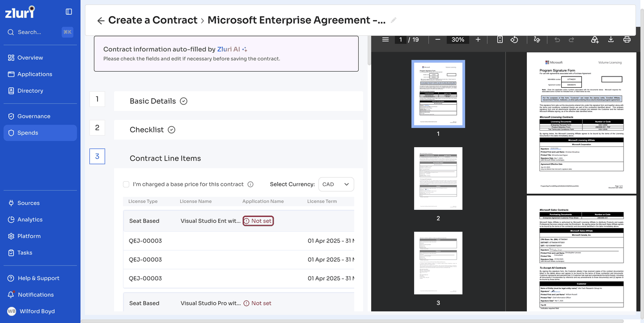644x323 pixels.
Task: Open the Select Currency dropdown showing CAD
Action: pyautogui.click(x=336, y=184)
